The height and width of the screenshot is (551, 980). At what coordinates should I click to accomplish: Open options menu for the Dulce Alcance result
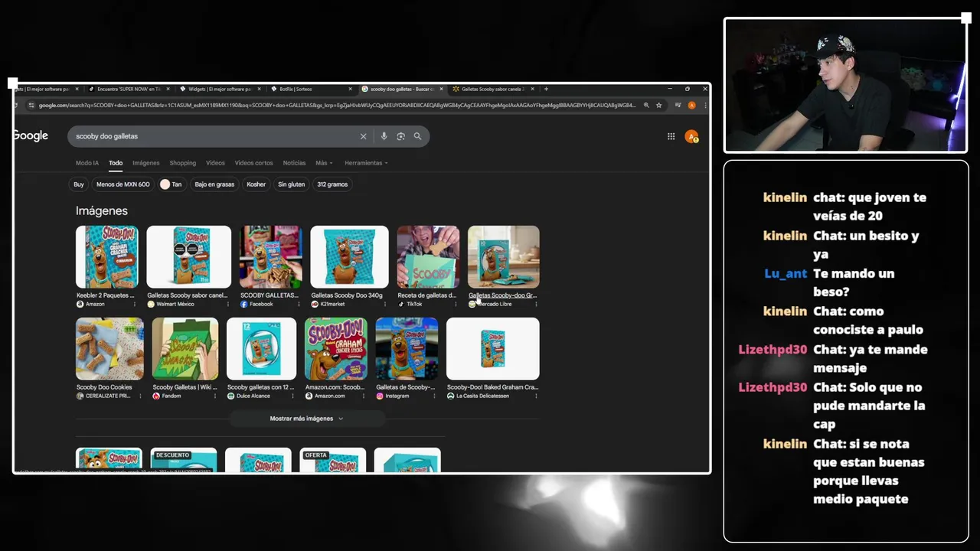pyautogui.click(x=292, y=396)
